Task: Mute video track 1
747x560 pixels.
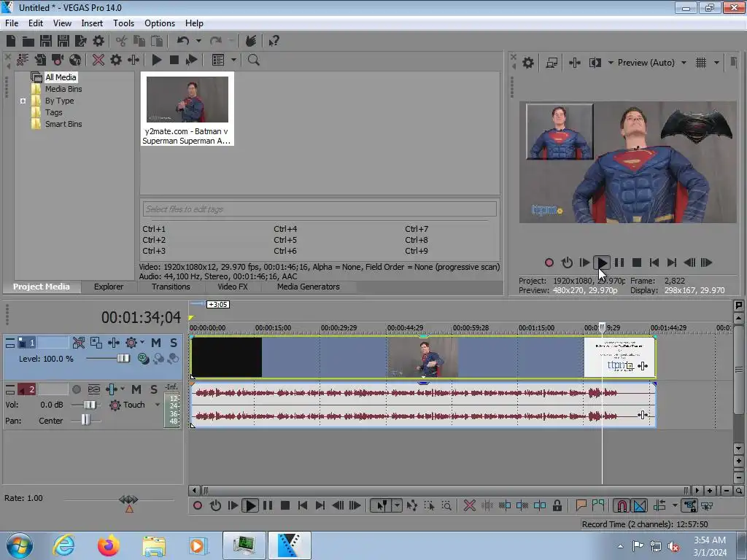Action: (x=156, y=343)
